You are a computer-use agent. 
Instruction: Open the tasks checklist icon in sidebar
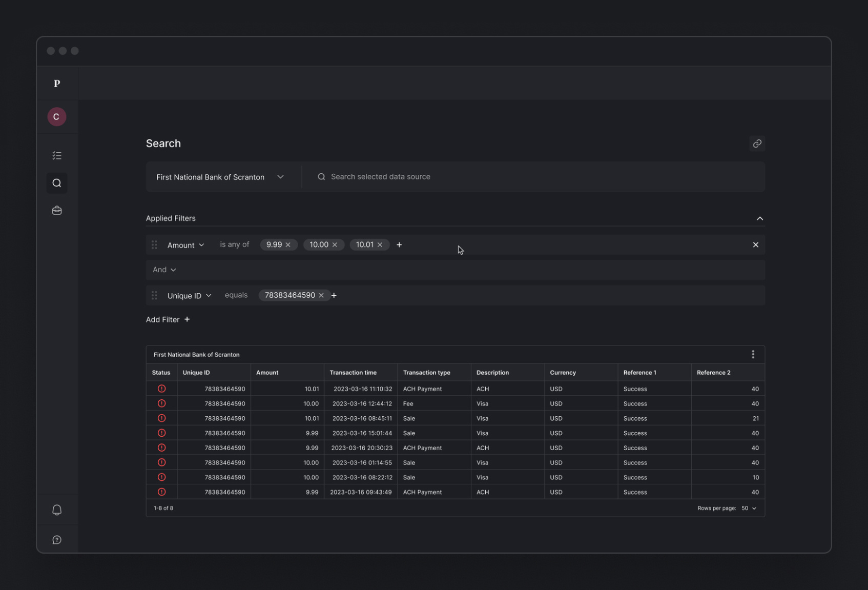coord(57,155)
